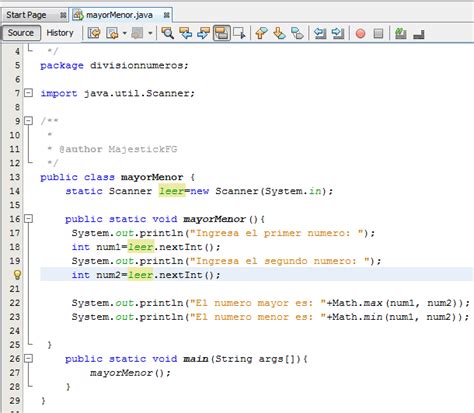
Task: Click '@author MajestickFG' comment text
Action: pos(118,149)
